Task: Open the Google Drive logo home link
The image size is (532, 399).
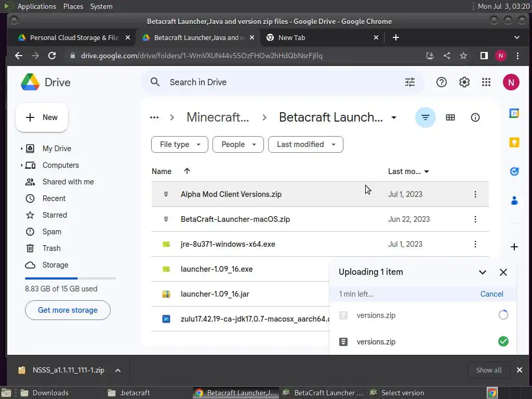Action: coord(46,82)
